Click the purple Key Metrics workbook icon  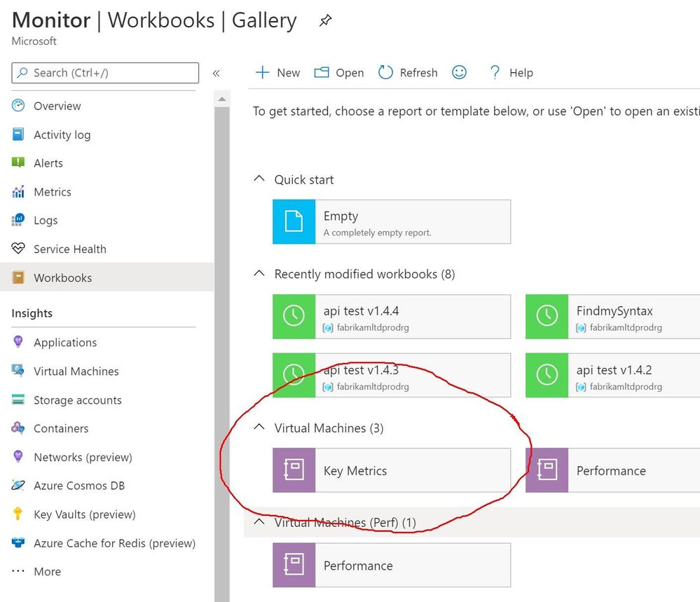pyautogui.click(x=294, y=470)
